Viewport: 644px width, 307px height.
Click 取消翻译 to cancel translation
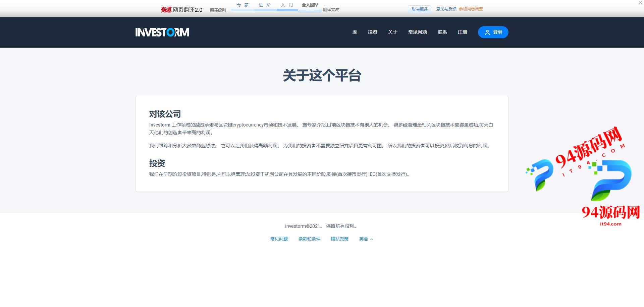click(x=420, y=9)
